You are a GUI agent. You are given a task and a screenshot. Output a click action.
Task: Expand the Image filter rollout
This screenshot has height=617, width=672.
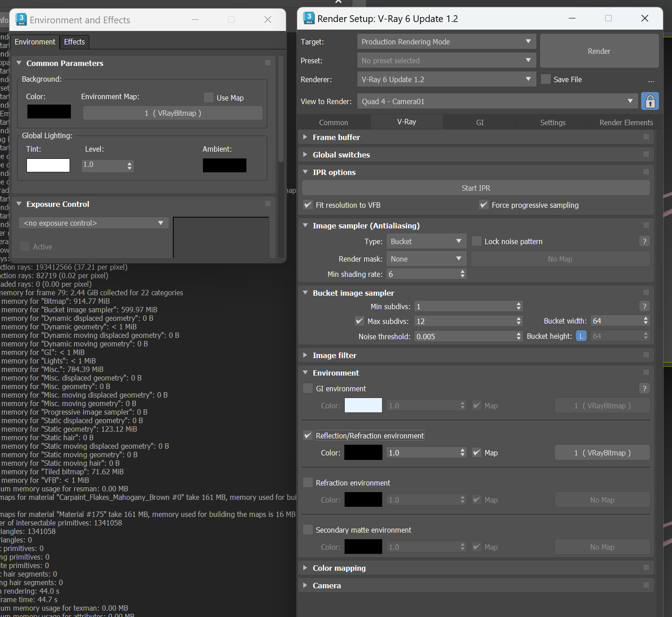[305, 355]
